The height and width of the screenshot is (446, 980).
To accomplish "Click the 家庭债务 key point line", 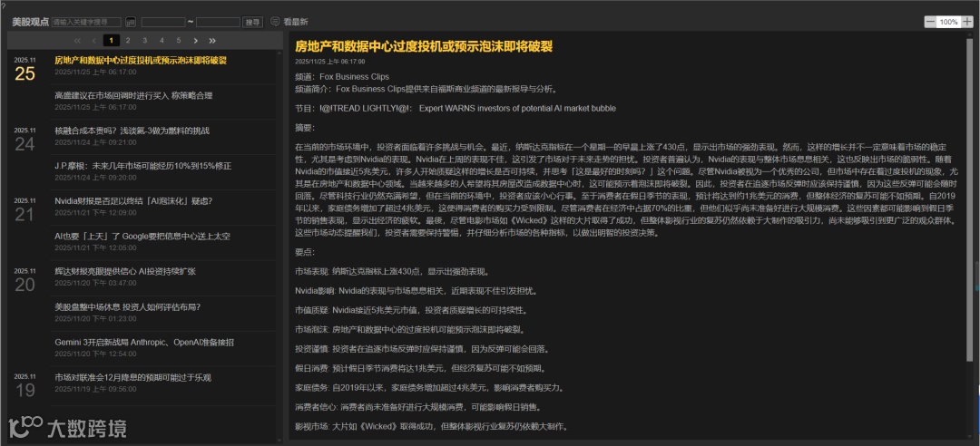I will [429, 387].
